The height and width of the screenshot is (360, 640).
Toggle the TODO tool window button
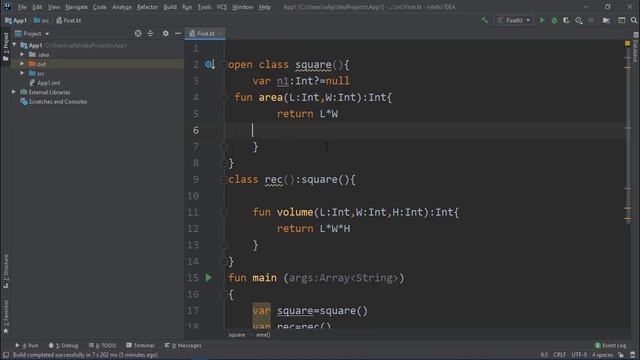click(102, 345)
